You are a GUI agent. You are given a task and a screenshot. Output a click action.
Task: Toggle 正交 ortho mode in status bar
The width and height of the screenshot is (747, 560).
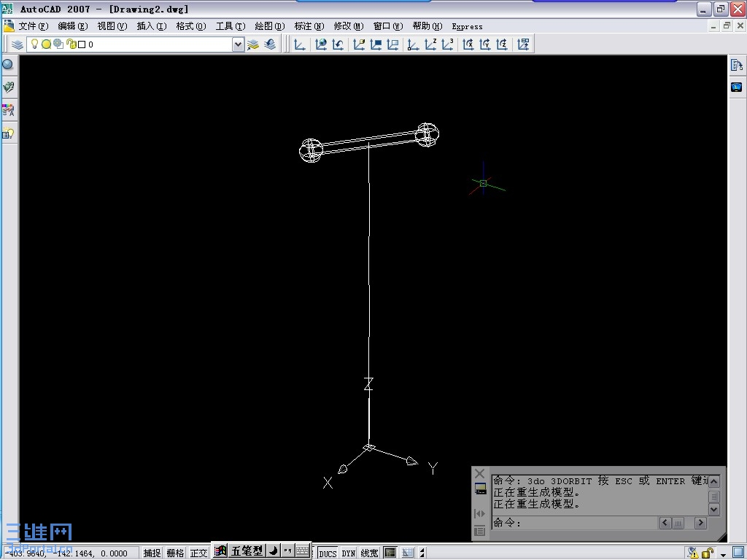(x=198, y=553)
